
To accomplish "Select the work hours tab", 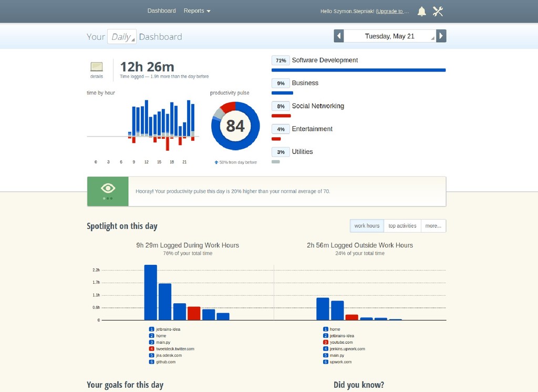I will (367, 226).
